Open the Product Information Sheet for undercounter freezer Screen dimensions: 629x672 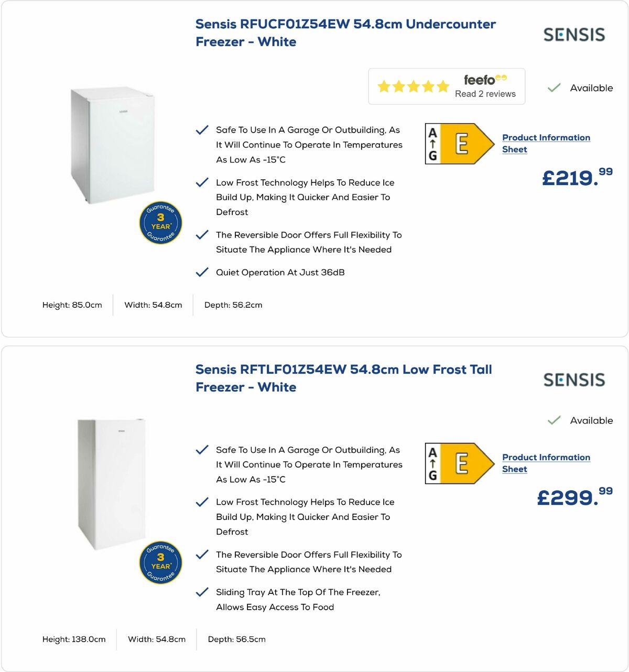pos(546,143)
